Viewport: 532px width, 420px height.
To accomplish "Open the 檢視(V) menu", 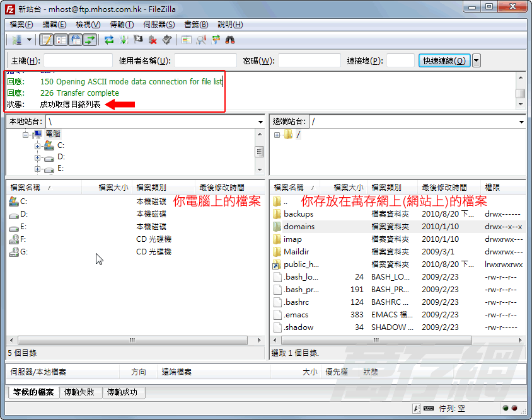I will [x=88, y=25].
